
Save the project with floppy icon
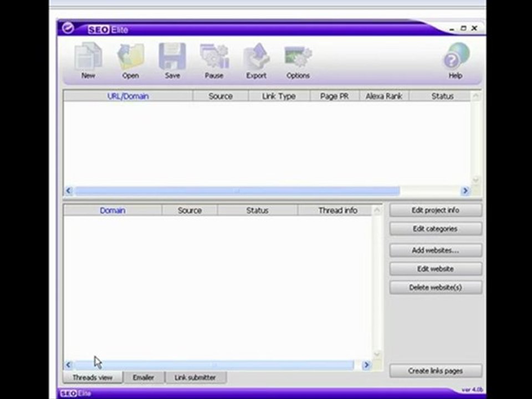[172, 60]
